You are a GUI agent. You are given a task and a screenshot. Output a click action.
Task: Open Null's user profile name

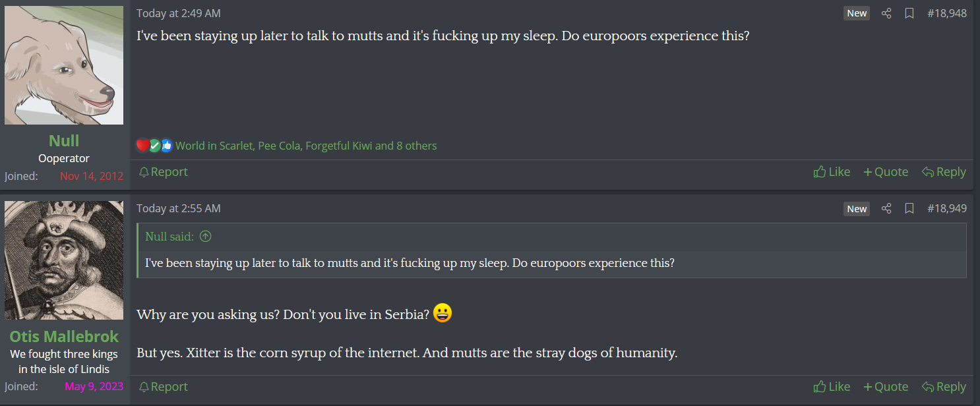pyautogui.click(x=64, y=140)
